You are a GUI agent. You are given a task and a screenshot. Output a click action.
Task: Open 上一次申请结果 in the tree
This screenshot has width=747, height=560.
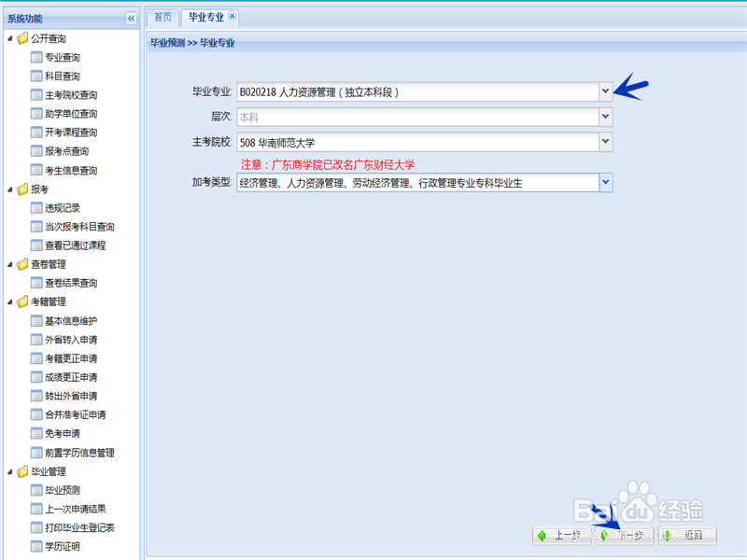click(x=76, y=509)
